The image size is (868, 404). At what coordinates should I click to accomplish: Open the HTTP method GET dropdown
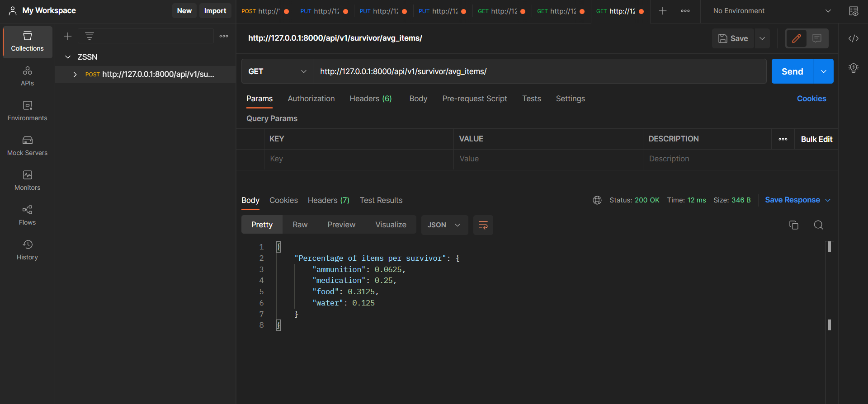(277, 71)
